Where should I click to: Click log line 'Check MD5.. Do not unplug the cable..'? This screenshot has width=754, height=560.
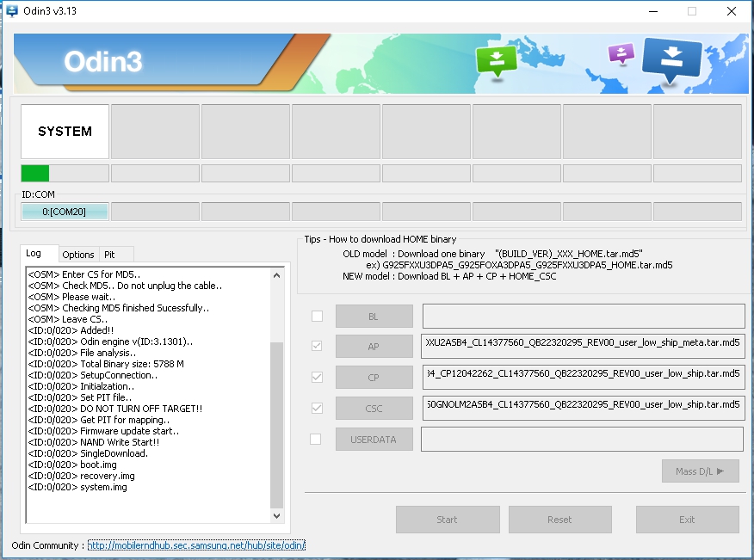pos(125,286)
